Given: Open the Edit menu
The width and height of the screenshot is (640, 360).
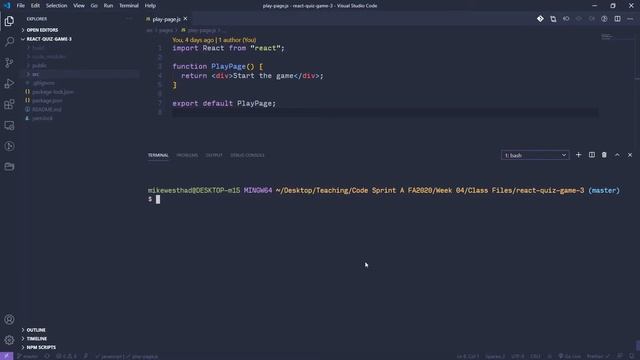Looking at the screenshot, I should (x=36, y=6).
